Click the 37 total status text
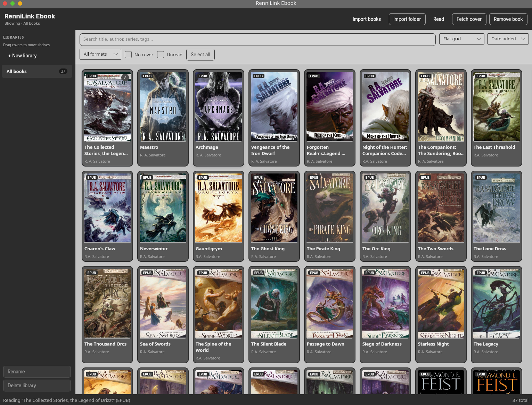Image resolution: width=532 pixels, height=405 pixels. pos(520,400)
